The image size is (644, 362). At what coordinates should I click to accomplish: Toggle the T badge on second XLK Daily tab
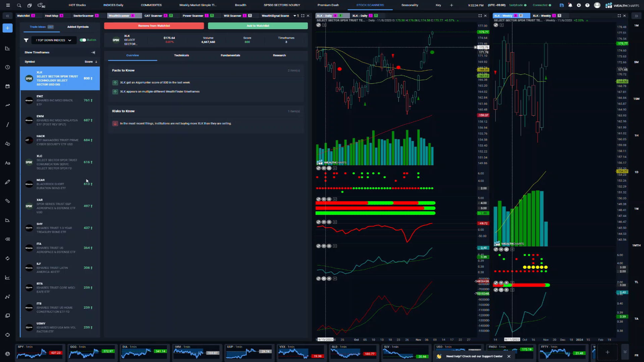pyautogui.click(x=376, y=16)
